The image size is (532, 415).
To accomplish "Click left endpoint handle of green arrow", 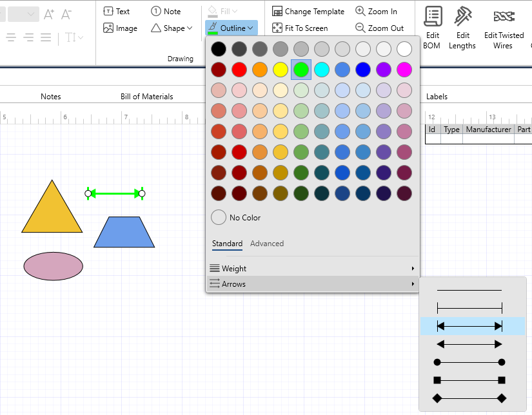I will point(88,193).
